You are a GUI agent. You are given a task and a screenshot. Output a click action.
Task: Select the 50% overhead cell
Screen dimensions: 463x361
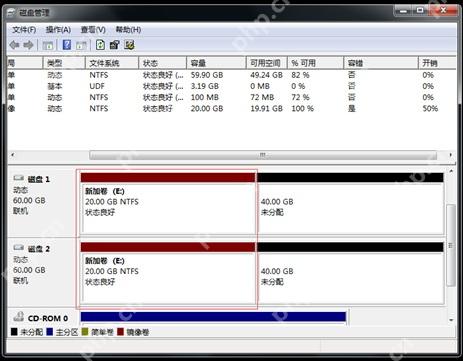click(430, 108)
